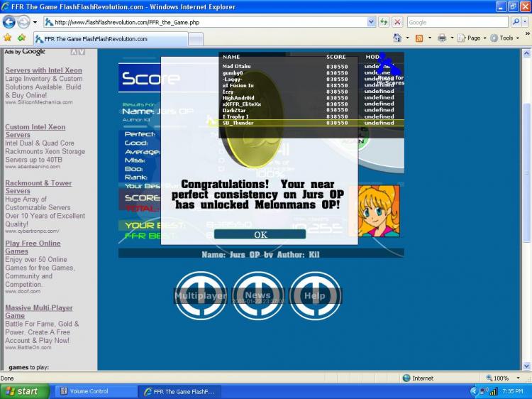Open the Page menu

(472, 38)
